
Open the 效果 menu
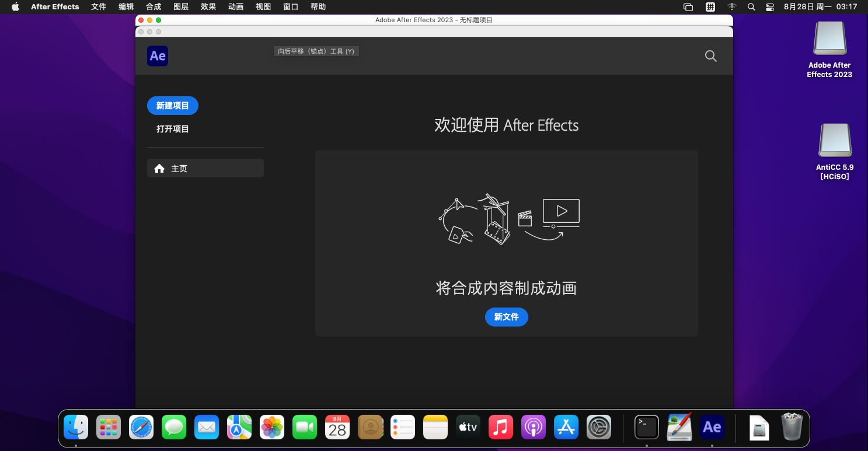coord(208,7)
